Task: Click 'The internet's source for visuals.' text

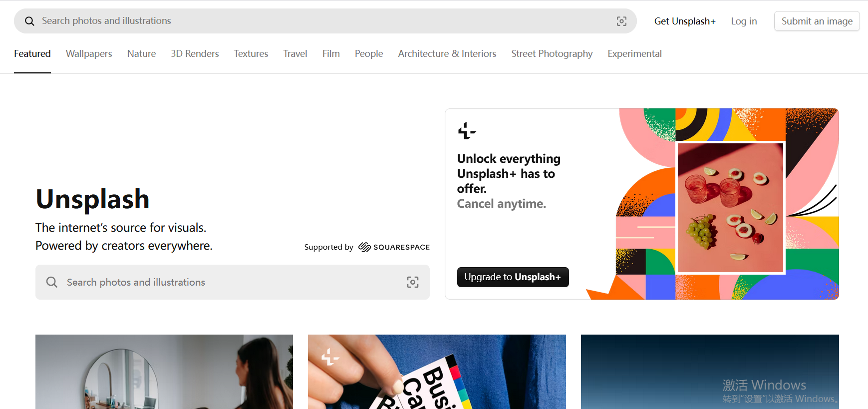Action: (121, 228)
